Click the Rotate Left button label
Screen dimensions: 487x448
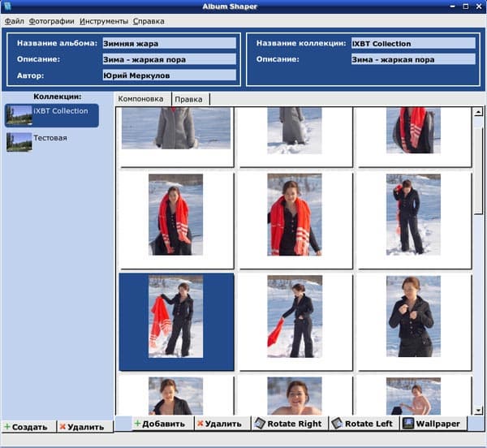[x=368, y=424]
